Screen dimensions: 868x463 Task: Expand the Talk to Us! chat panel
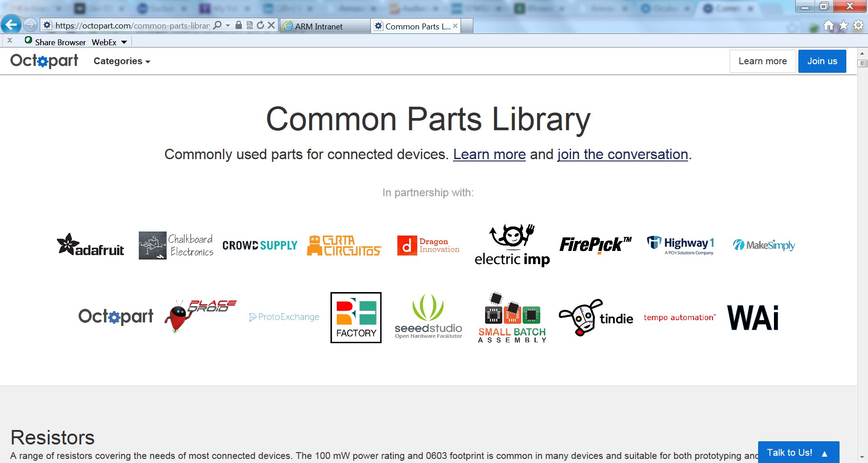pyautogui.click(x=798, y=452)
